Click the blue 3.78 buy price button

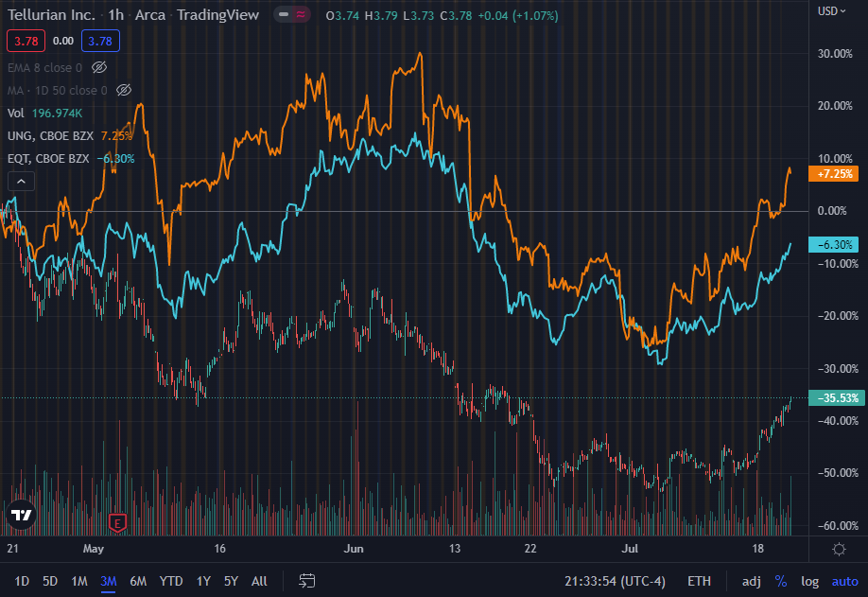(100, 41)
